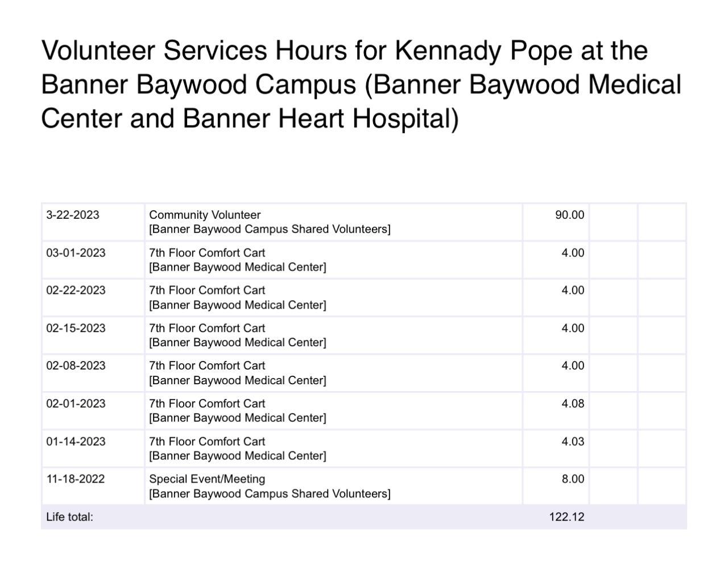Select the 4.03 hours value
728x565 pixels.
pos(573,442)
